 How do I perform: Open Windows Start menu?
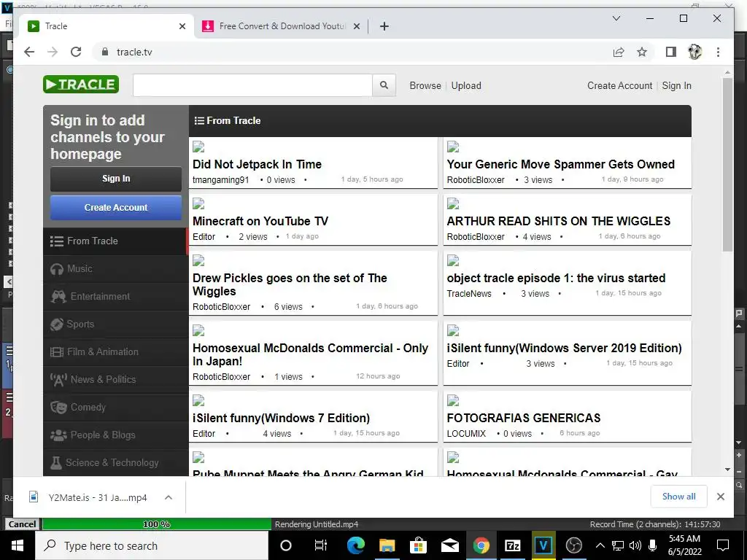[18, 545]
